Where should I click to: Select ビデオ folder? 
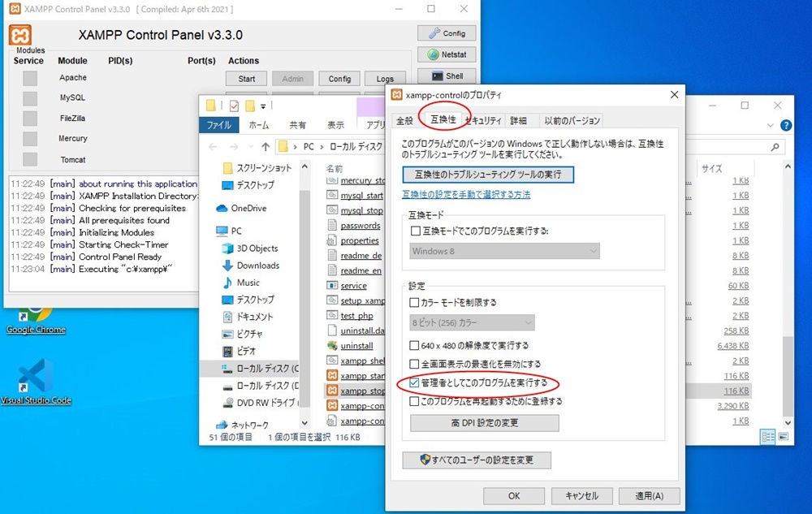240,351
